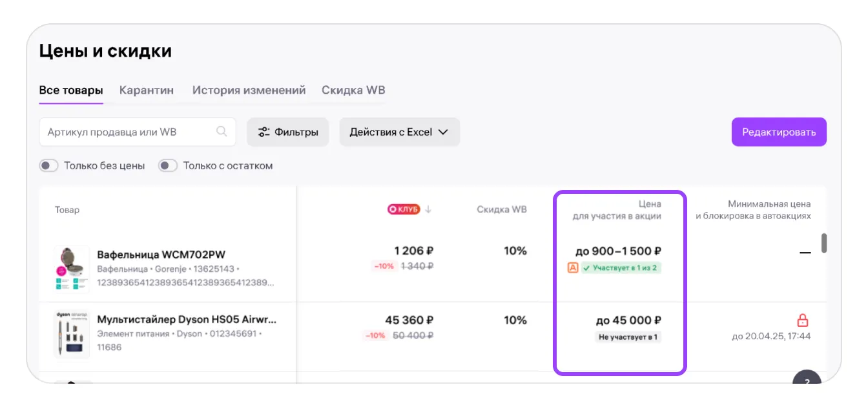Click the Артикул продавца или WB search field
The image size is (868, 407).
click(x=129, y=132)
